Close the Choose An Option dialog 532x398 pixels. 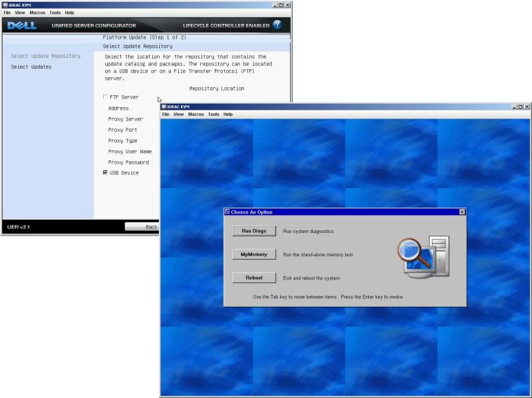(462, 212)
